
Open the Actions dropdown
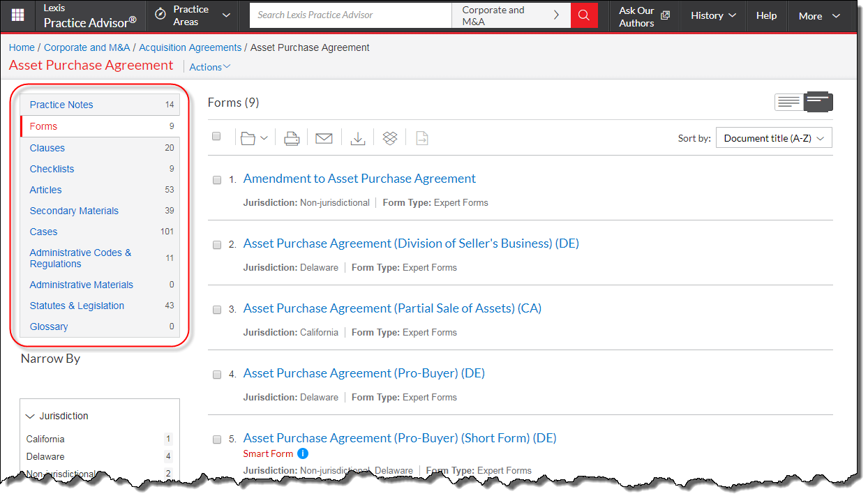210,67
